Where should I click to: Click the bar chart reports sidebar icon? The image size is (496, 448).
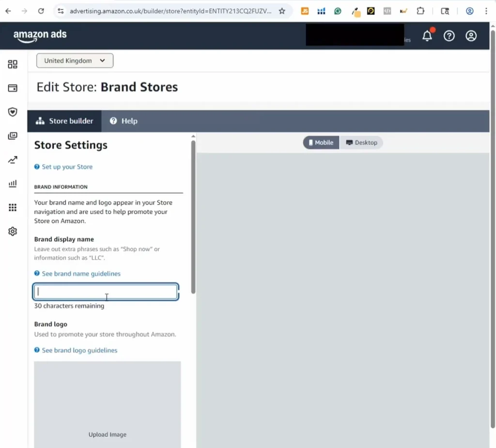point(13,184)
